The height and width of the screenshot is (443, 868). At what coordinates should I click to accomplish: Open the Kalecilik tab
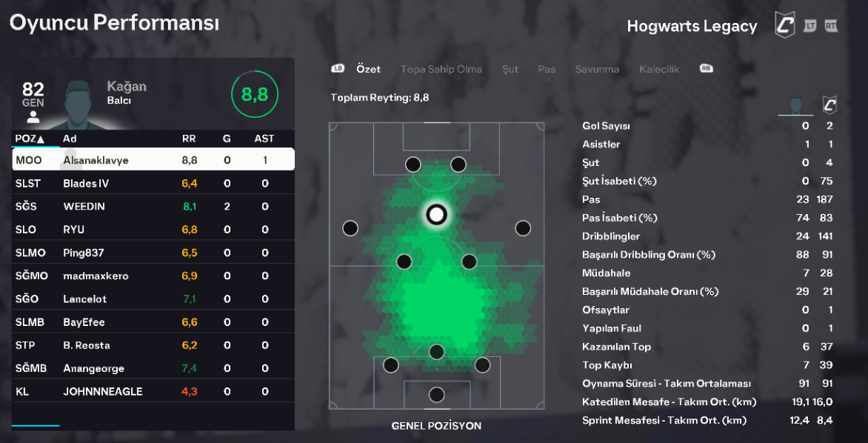(659, 69)
